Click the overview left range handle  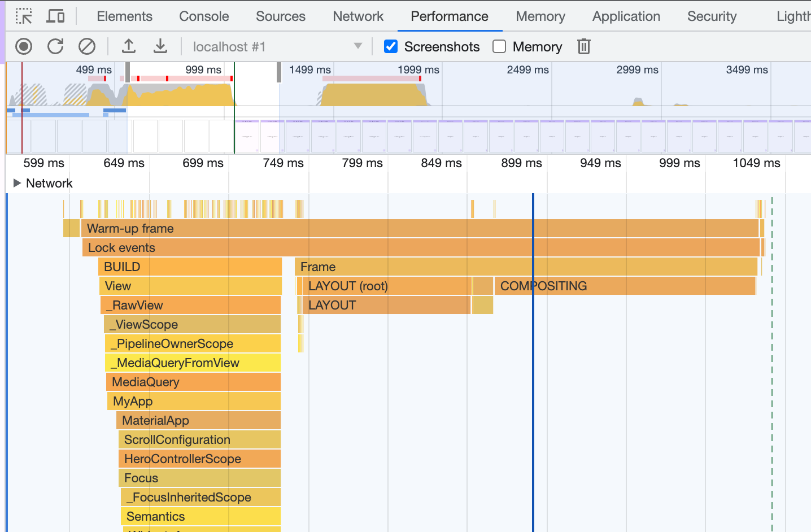pyautogui.click(x=128, y=72)
